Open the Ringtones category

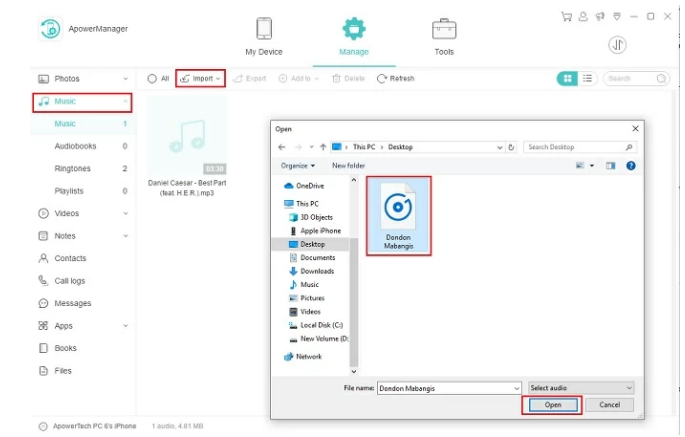click(x=72, y=168)
